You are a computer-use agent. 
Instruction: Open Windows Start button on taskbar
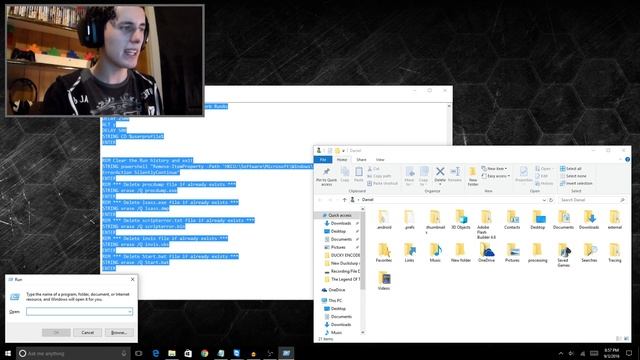(x=8, y=353)
